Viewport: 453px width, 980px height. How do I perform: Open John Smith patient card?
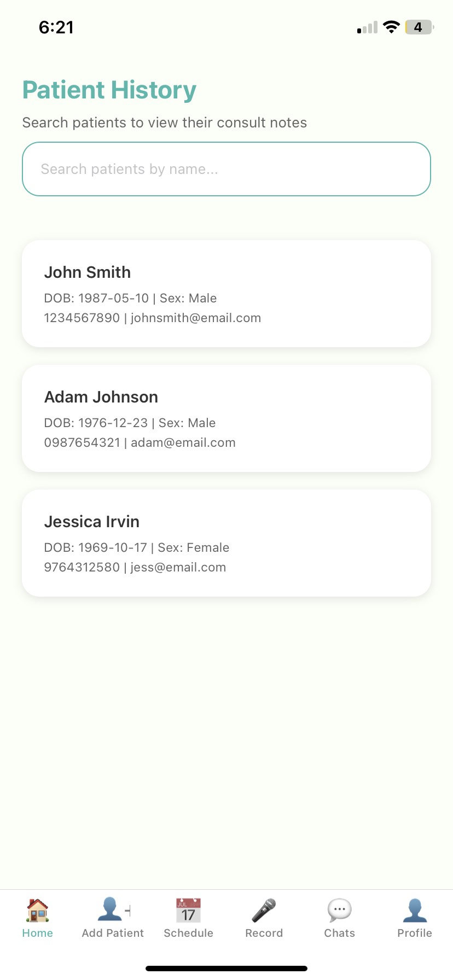[226, 294]
